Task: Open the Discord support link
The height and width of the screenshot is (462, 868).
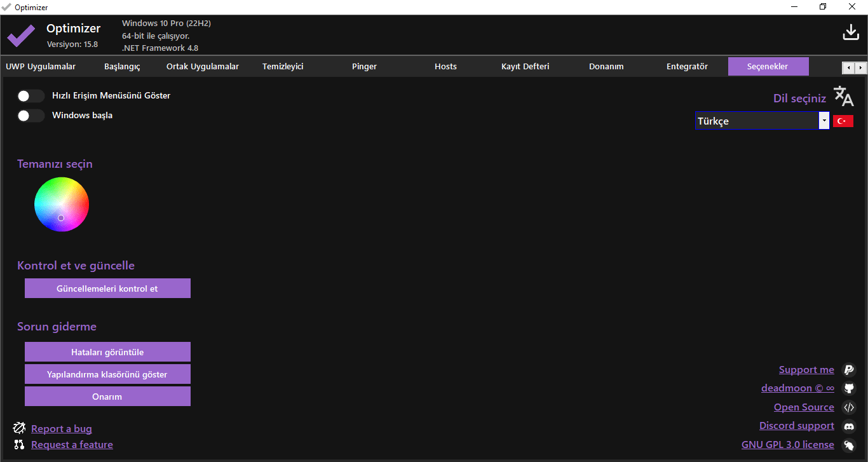Action: 797,426
